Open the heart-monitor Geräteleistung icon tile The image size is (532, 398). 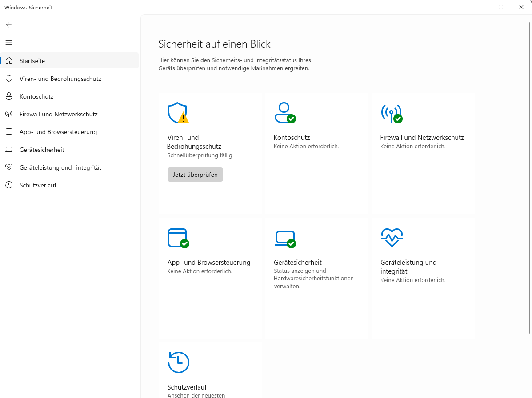pos(392,238)
